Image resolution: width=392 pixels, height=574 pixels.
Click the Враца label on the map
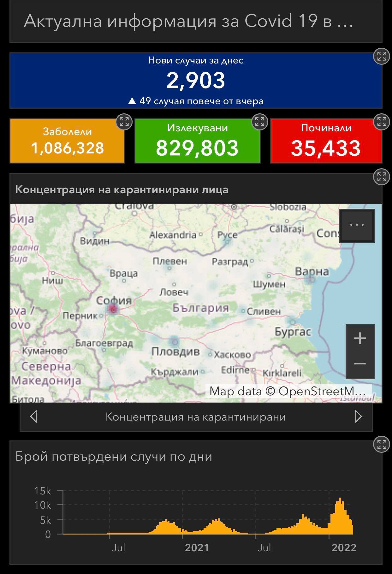(124, 273)
